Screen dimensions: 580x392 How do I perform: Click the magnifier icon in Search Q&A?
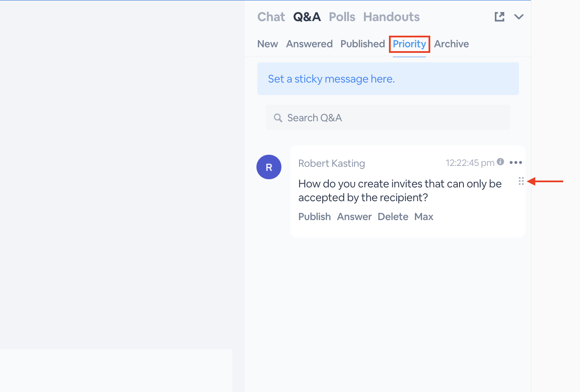278,118
